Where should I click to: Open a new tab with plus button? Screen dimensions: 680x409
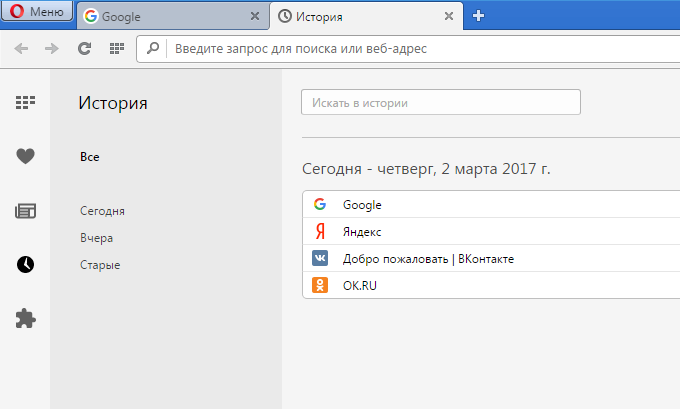click(478, 16)
